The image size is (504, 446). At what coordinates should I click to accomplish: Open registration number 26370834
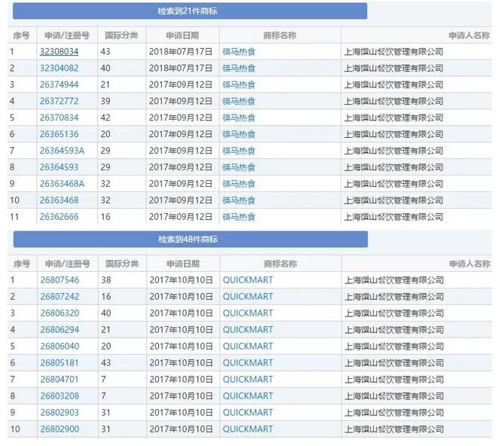(59, 118)
